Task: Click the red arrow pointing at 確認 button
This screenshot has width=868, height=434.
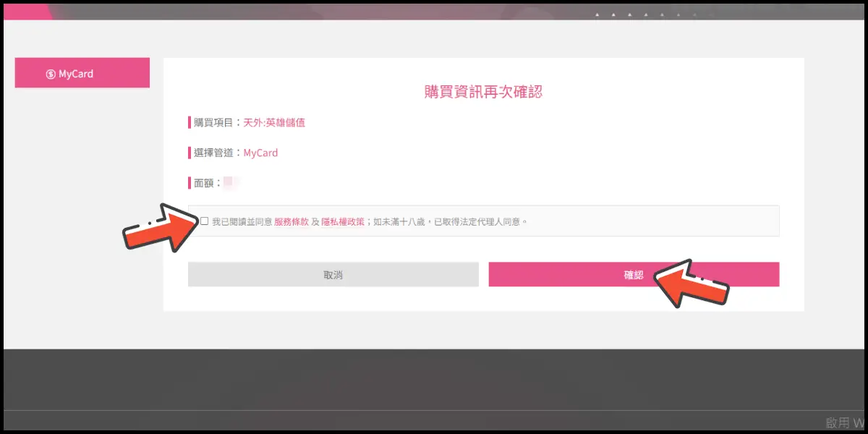Action: 691,283
